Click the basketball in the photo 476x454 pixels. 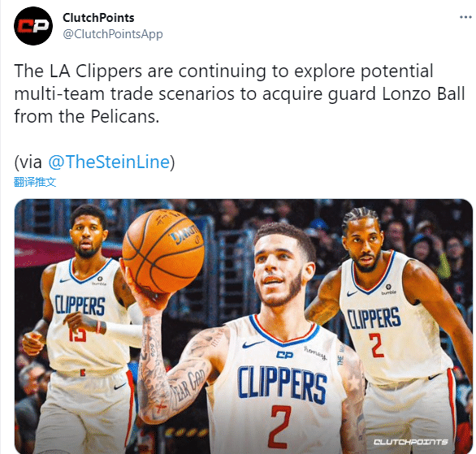click(163, 251)
